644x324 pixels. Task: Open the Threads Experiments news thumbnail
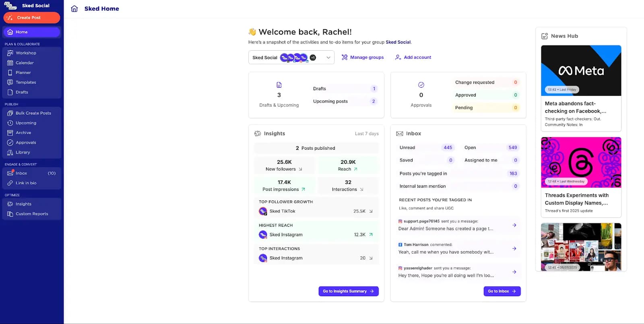[x=581, y=162]
